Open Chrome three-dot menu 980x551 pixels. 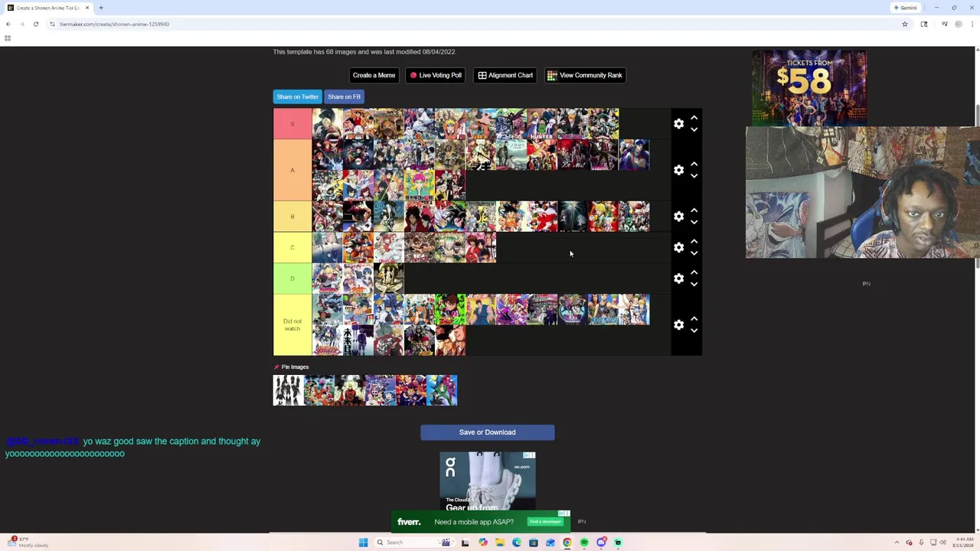tap(972, 24)
